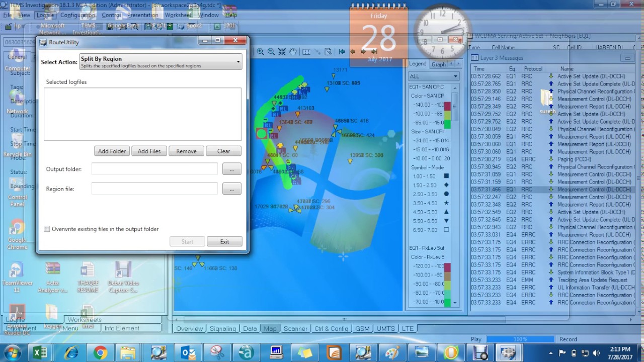Image resolution: width=644 pixels, height=362 pixels.
Task: Switch to the Overview worksheet tab
Action: pyautogui.click(x=189, y=329)
